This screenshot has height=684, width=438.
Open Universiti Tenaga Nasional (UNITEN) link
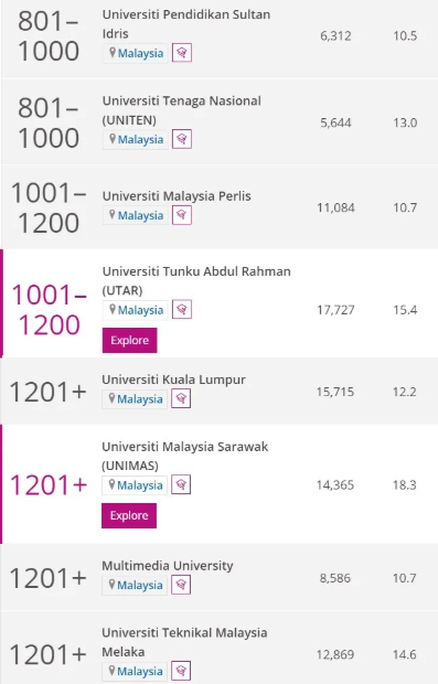[181, 110]
